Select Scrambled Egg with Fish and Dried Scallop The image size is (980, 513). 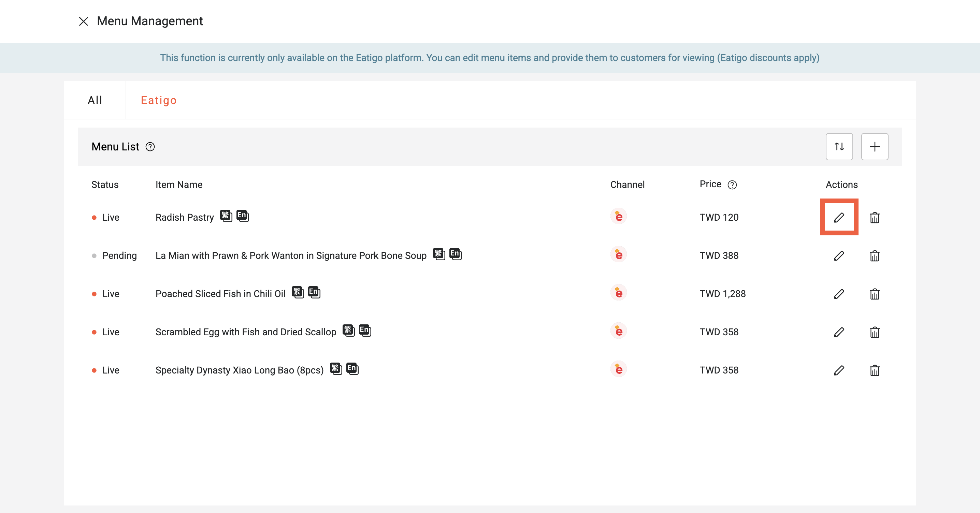coord(246,332)
